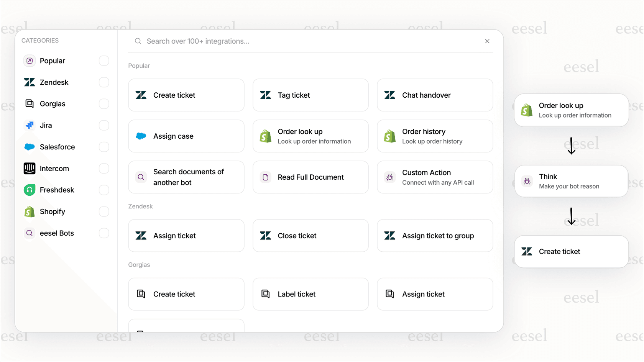644x362 pixels.
Task: Select the Freshdesk headset icon
Action: [x=29, y=190]
